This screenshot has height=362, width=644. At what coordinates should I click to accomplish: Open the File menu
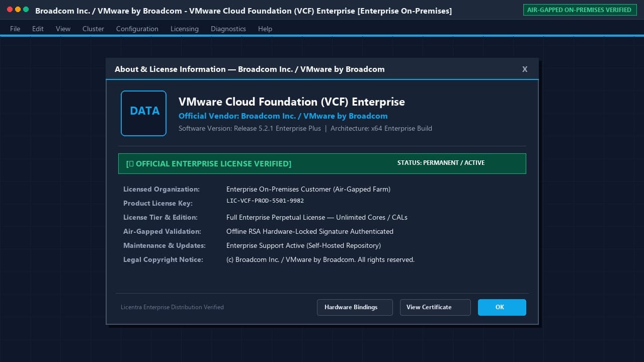[x=15, y=29]
